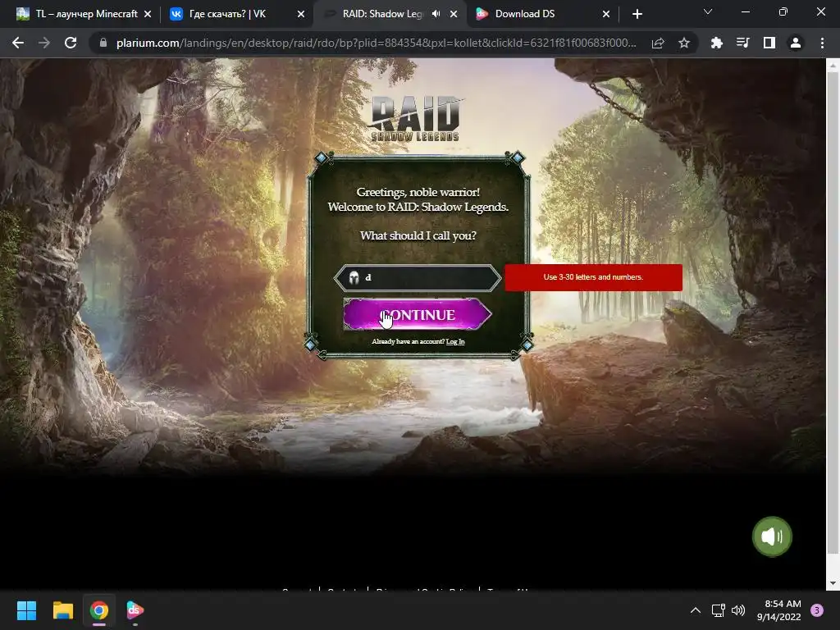Open a new browser tab
The width and height of the screenshot is (840, 630).
(637, 14)
